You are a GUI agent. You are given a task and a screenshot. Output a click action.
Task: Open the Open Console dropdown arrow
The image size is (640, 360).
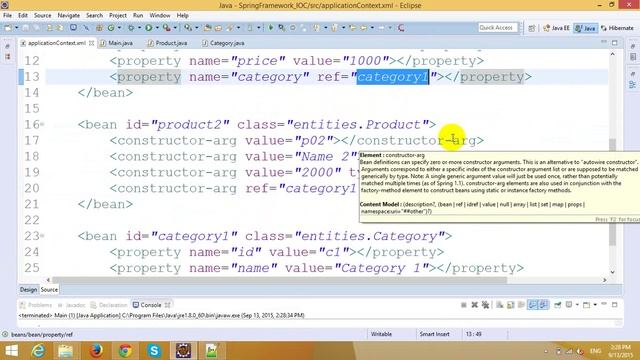[x=595, y=305]
